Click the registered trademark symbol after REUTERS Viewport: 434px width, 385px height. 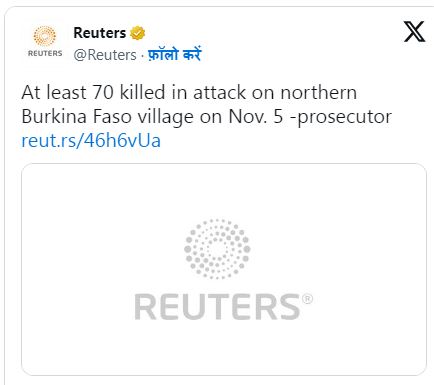tap(307, 299)
